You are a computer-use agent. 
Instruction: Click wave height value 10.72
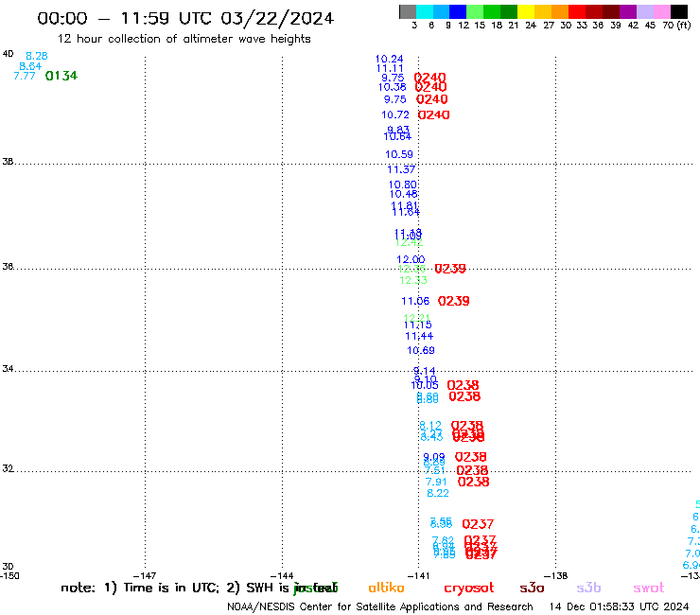click(x=395, y=114)
